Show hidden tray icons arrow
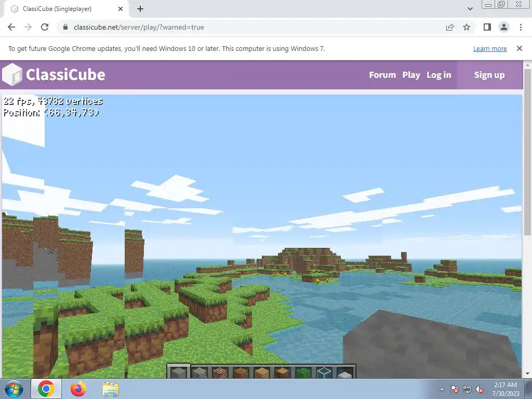 [x=442, y=389]
